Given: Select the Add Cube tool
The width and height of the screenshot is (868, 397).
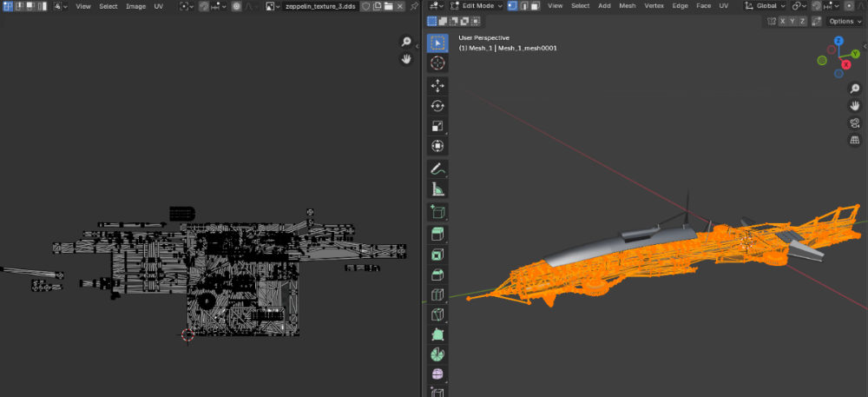Looking at the screenshot, I should pos(437,211).
